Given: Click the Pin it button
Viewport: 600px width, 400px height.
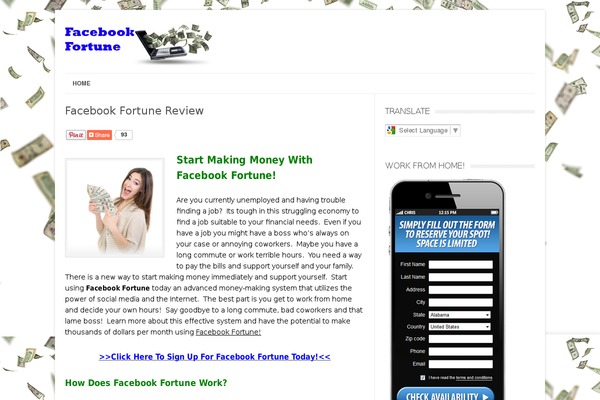Looking at the screenshot, I should coord(76,135).
